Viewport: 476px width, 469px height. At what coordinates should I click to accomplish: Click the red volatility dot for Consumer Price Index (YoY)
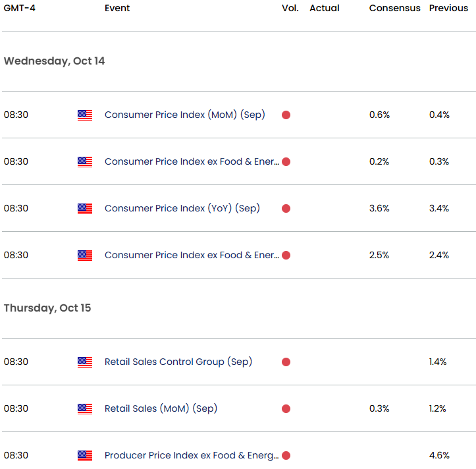click(x=286, y=209)
